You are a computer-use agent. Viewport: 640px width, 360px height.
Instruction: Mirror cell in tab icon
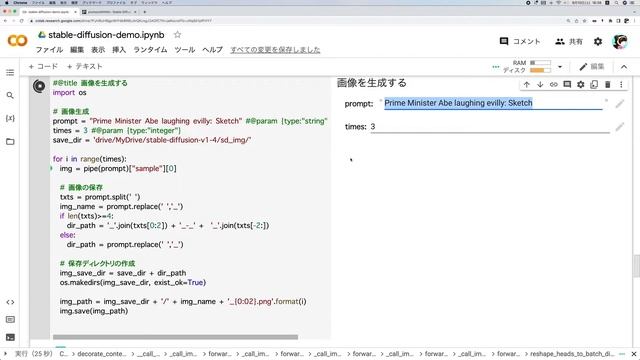pos(594,84)
